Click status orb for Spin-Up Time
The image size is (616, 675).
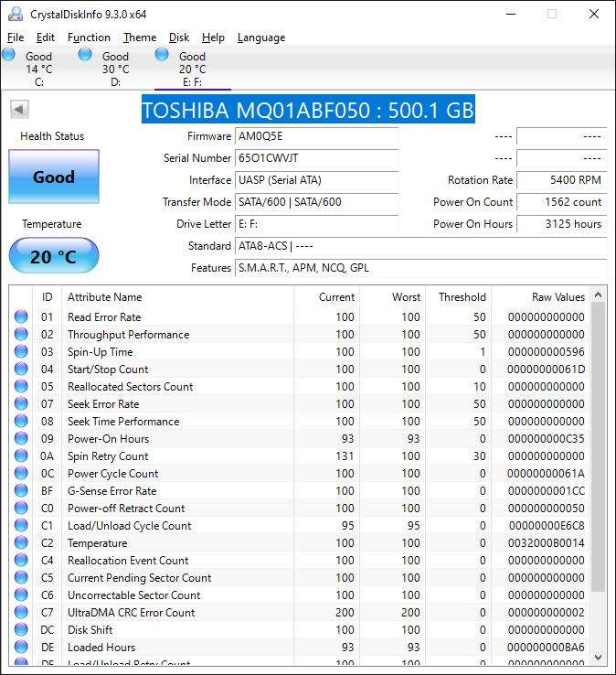[x=21, y=352]
